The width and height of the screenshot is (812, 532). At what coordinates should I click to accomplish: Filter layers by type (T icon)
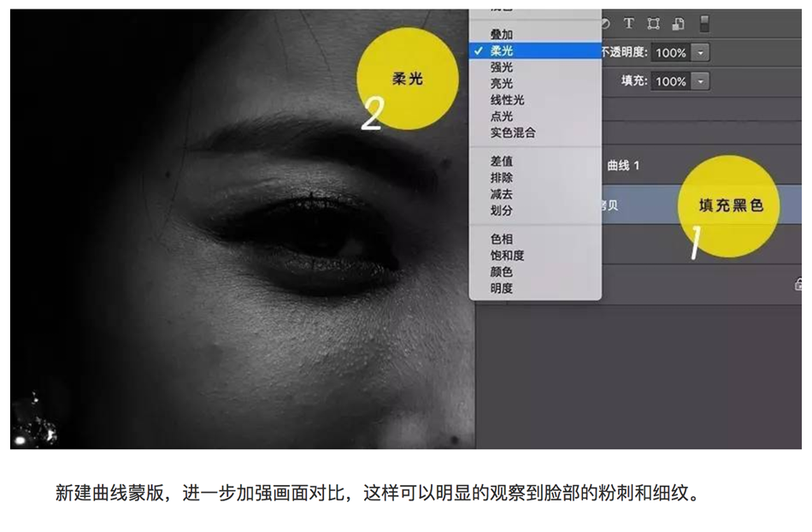click(x=629, y=23)
